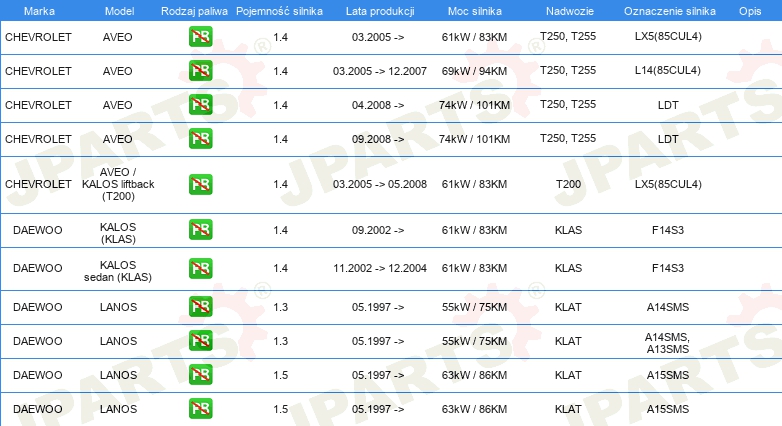This screenshot has height=426, width=782.
Task: Select the 'KALOS sedan (KLAS)' model cell
Action: [118, 271]
